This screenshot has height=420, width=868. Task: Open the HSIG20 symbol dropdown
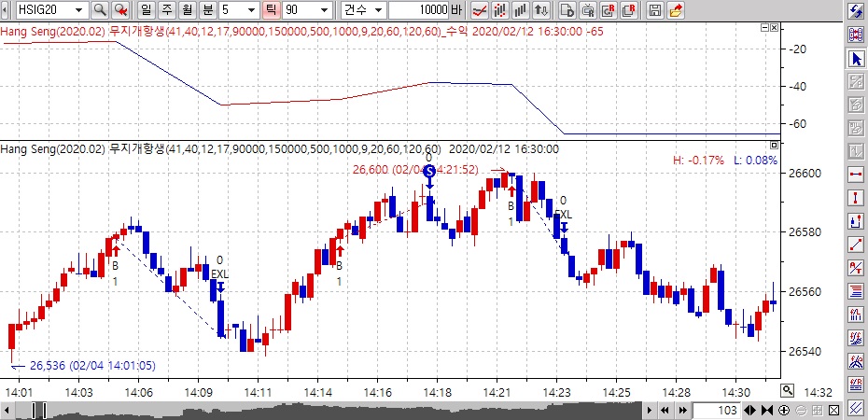(x=77, y=10)
